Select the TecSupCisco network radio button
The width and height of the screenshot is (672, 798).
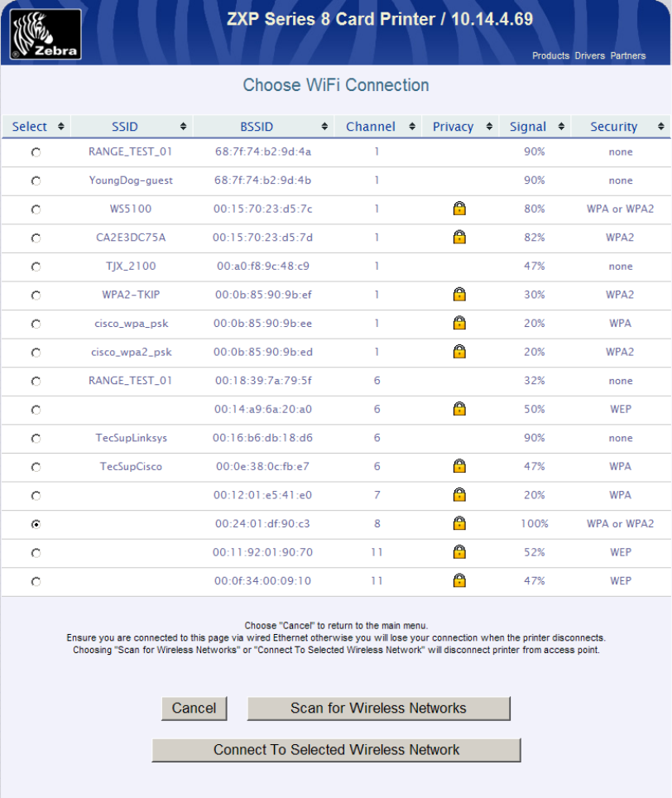pos(36,467)
